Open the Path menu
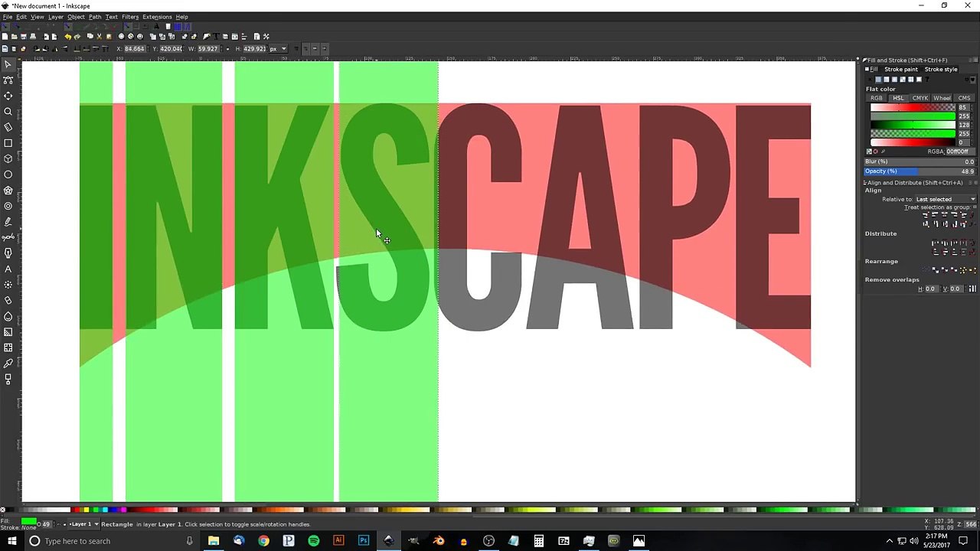 95,17
